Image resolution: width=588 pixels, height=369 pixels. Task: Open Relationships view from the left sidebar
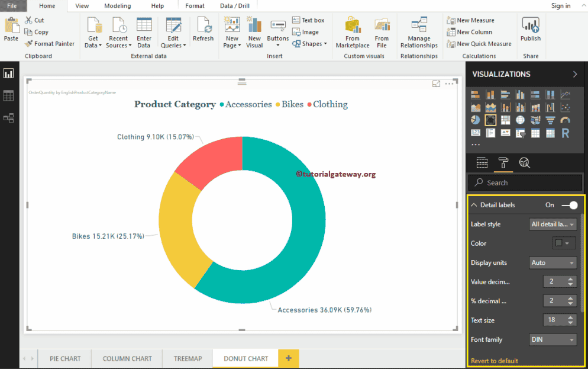[8, 118]
